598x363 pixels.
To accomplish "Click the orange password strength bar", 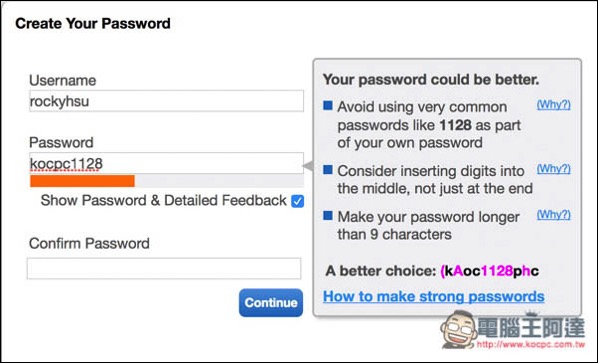I will [x=82, y=181].
